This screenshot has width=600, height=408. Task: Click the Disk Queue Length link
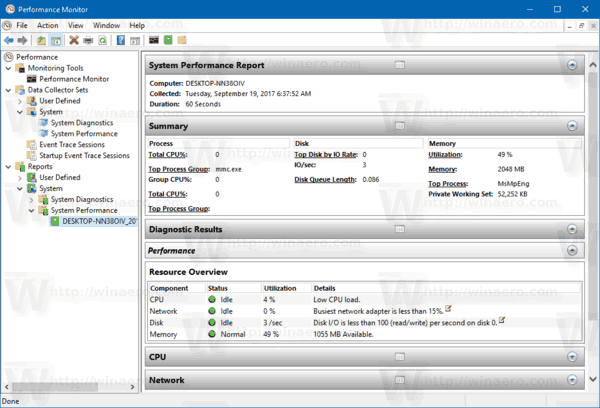tap(325, 180)
